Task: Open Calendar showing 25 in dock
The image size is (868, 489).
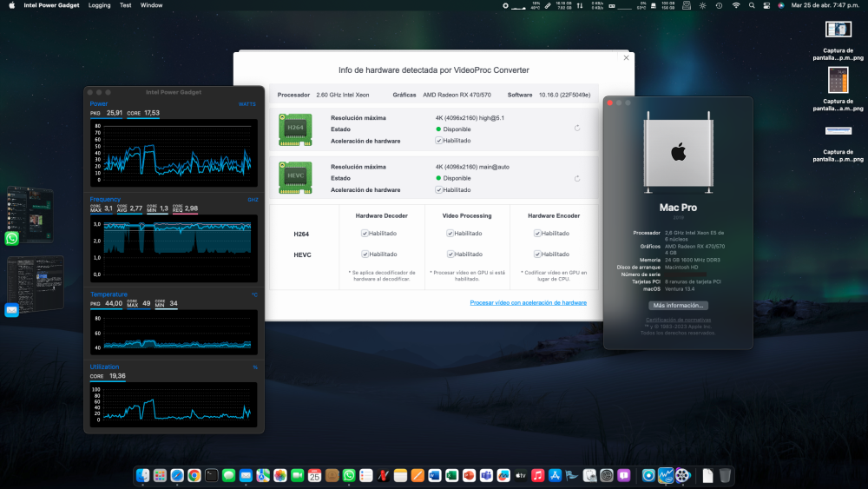Action: [314, 475]
